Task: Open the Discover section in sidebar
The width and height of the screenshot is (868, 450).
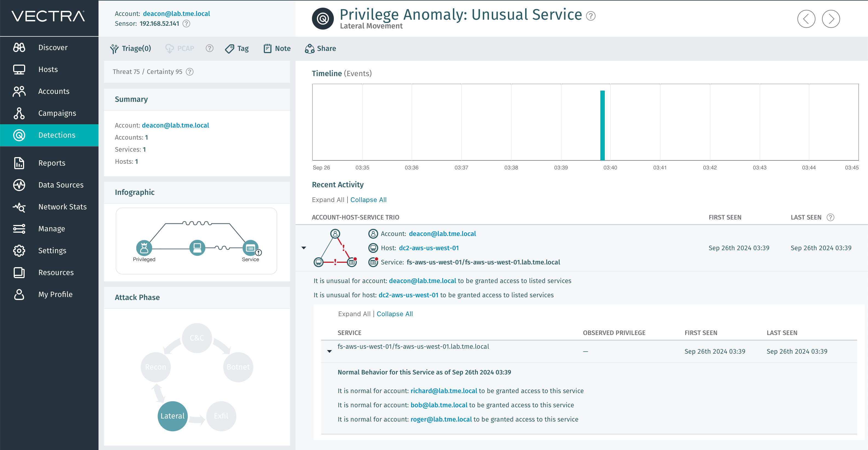Action: pos(53,47)
